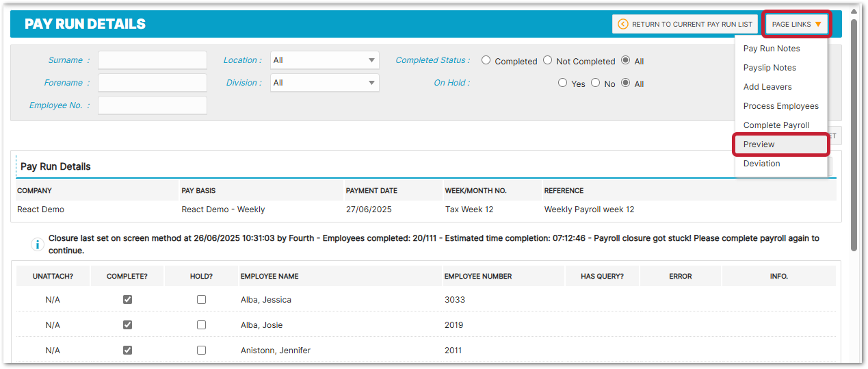
Task: Focus the Employee No. text box
Action: click(x=152, y=105)
